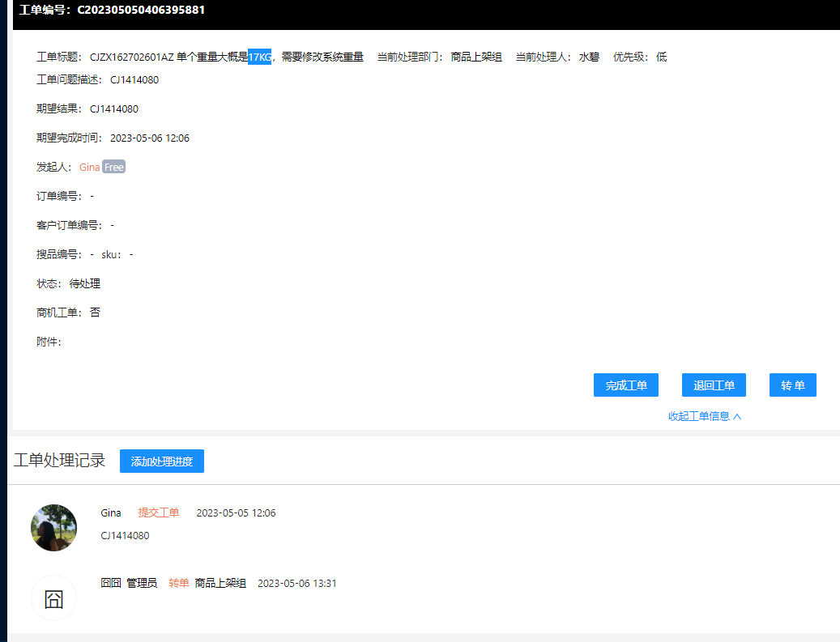The width and height of the screenshot is (840, 642).
Task: Click 工单处理记录 heading
Action: pos(59,461)
